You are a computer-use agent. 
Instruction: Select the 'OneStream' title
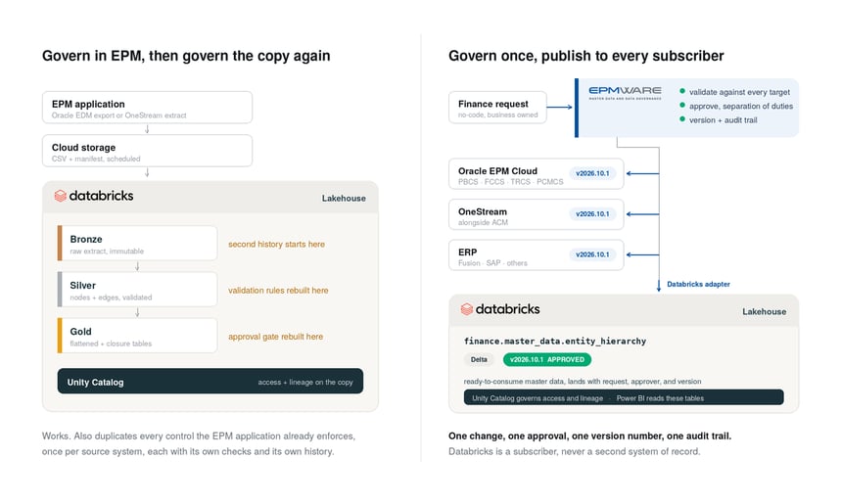pyautogui.click(x=483, y=211)
